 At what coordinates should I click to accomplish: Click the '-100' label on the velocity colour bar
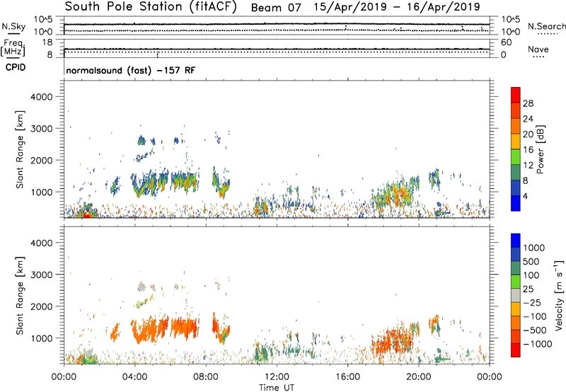(x=534, y=316)
